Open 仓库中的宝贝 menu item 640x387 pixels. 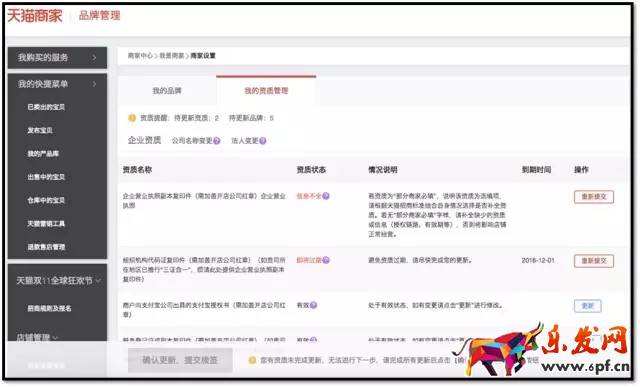pyautogui.click(x=46, y=200)
